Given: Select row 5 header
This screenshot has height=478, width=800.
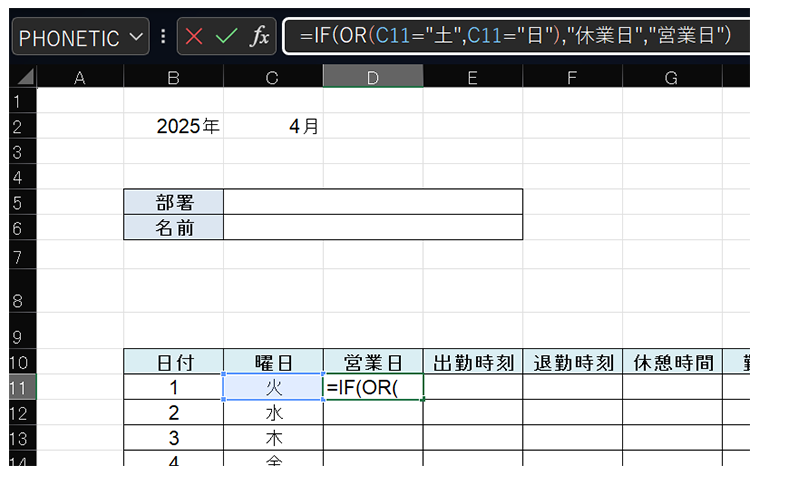Looking at the screenshot, I should [17, 202].
